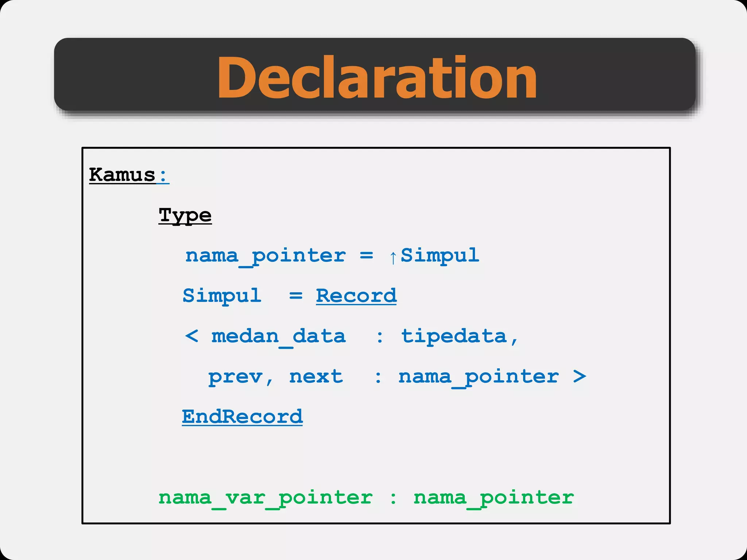Click the orange "Declaration" title
This screenshot has height=560, width=747.
377,77
